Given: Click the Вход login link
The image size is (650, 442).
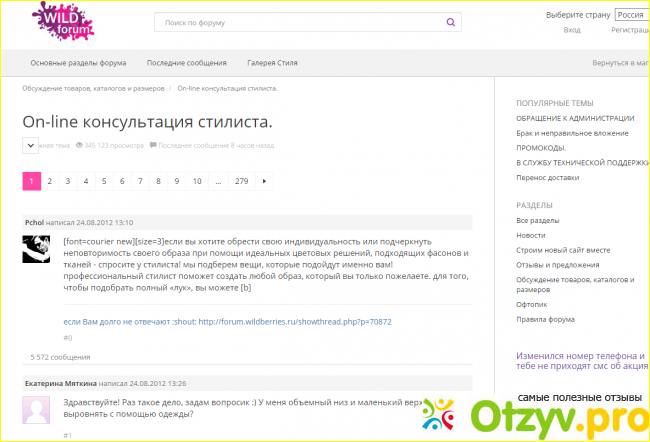Looking at the screenshot, I should 572,30.
